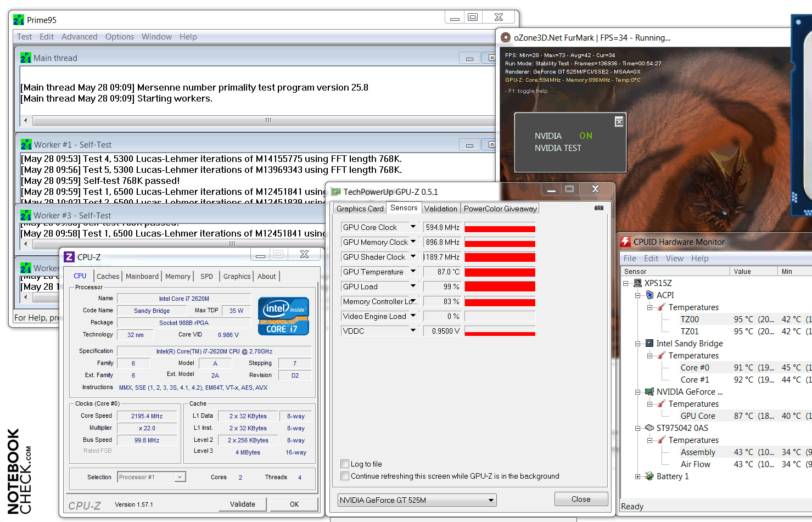Open the PowerColor Giveaway tab
The width and height of the screenshot is (812, 522).
coord(500,209)
